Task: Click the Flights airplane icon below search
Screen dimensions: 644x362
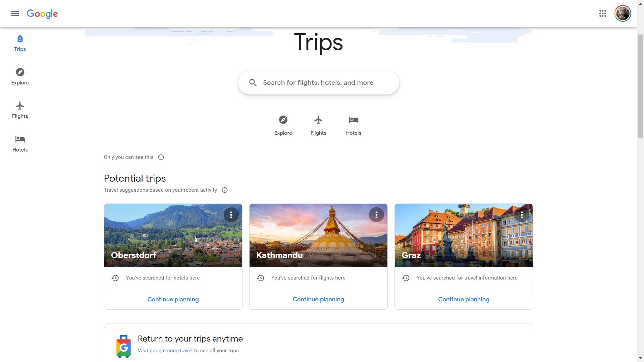Action: [x=318, y=120]
